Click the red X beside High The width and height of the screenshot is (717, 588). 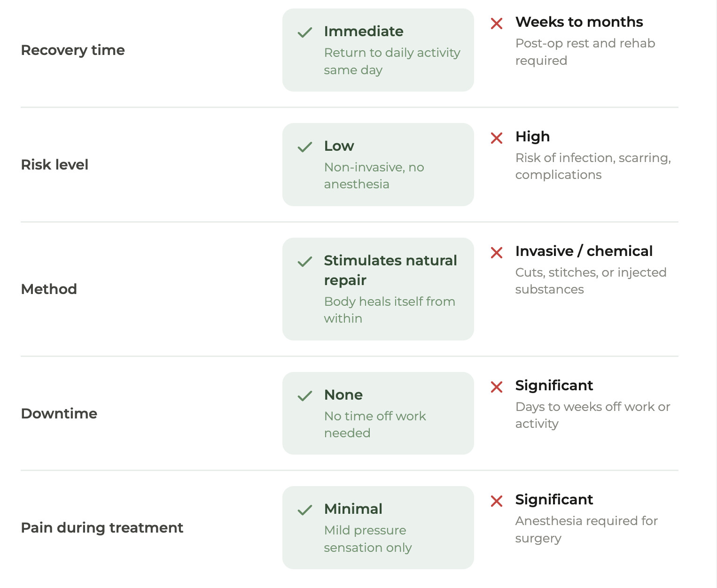pyautogui.click(x=497, y=138)
